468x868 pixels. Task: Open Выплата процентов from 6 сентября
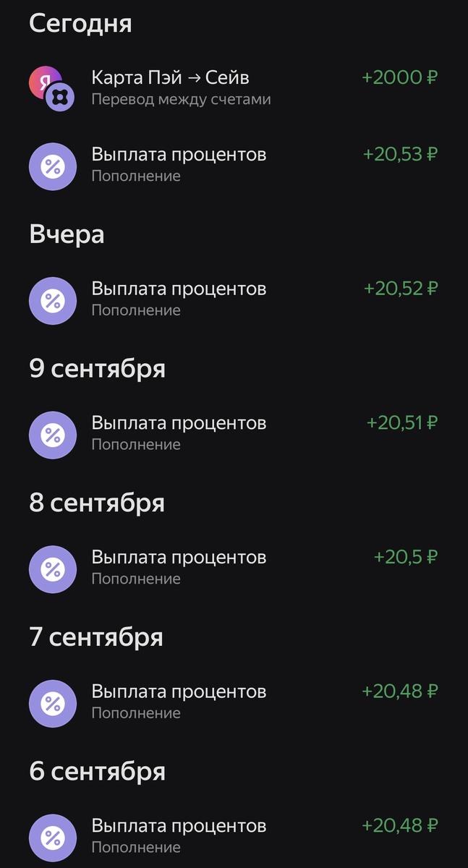(179, 826)
